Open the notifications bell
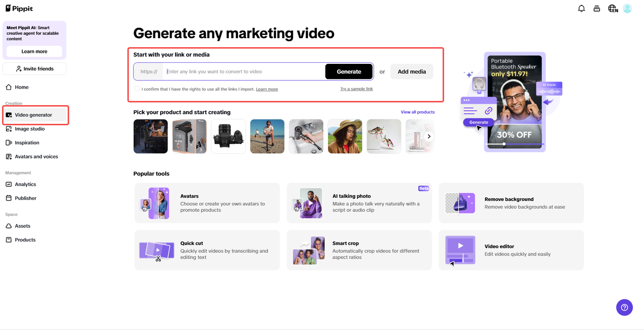 (581, 8)
